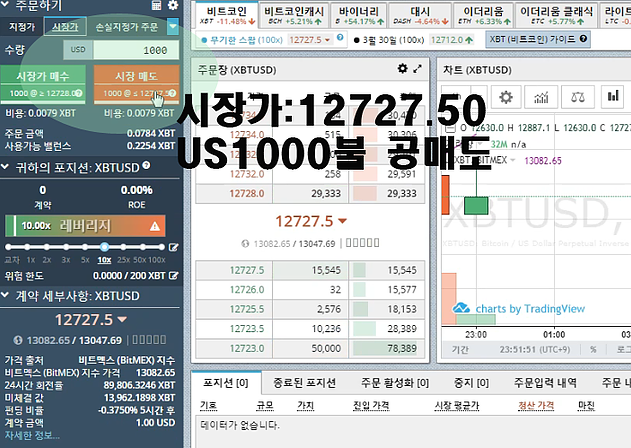
Task: Open order book settings gear
Action: (x=402, y=69)
